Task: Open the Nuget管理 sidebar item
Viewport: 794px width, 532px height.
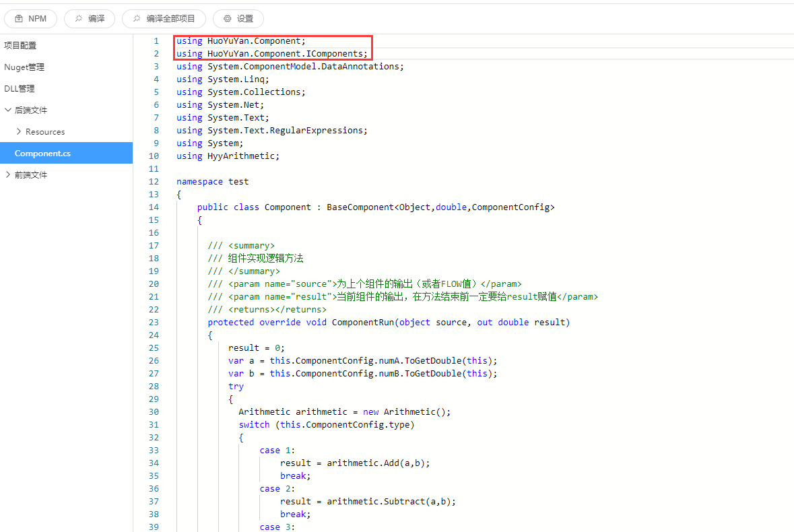Action: pyautogui.click(x=24, y=67)
